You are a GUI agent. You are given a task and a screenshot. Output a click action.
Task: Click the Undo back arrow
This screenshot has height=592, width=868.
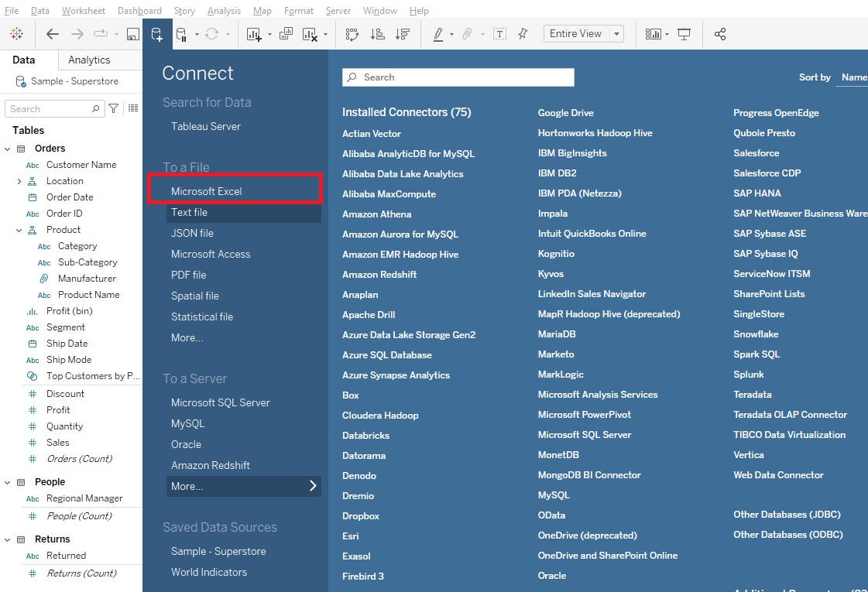tap(53, 34)
